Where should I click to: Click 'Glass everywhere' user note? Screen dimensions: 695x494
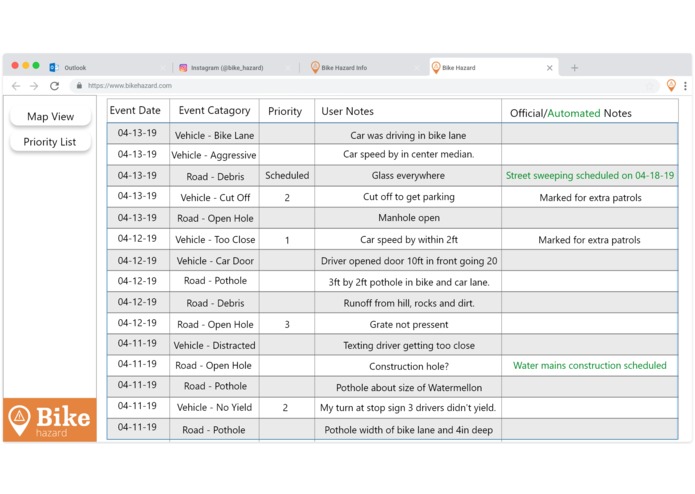pos(408,175)
